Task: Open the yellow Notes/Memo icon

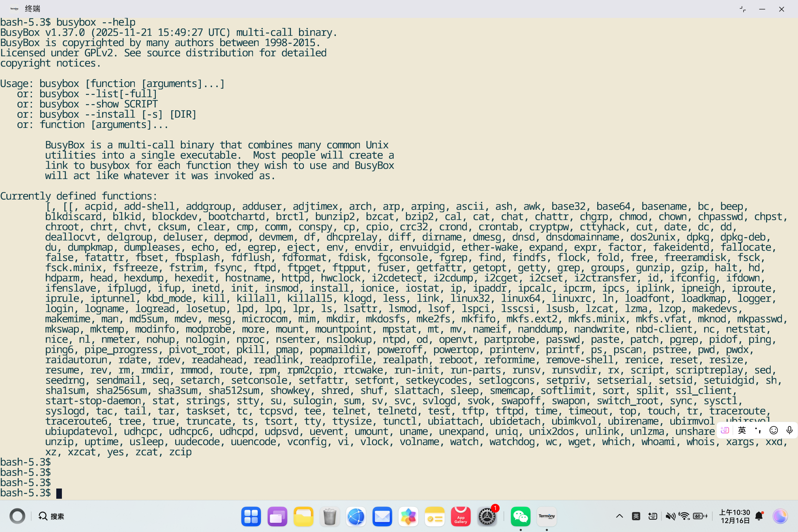Action: pyautogui.click(x=434, y=516)
